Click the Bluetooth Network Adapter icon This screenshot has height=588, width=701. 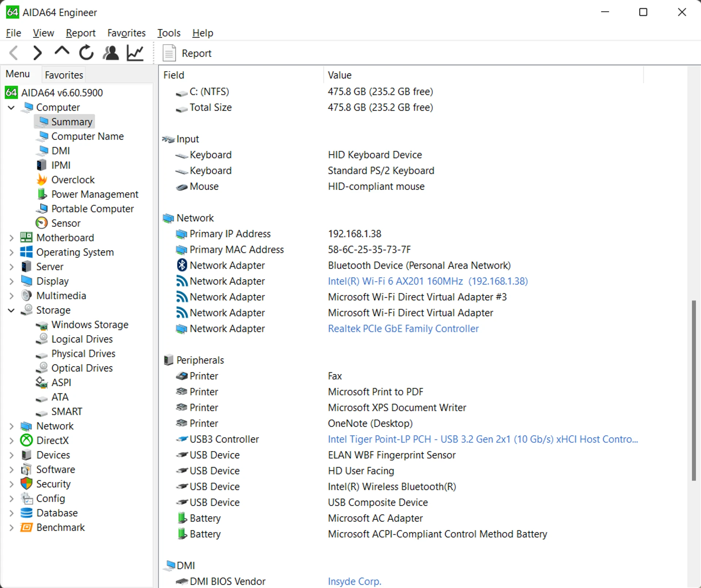tap(182, 265)
